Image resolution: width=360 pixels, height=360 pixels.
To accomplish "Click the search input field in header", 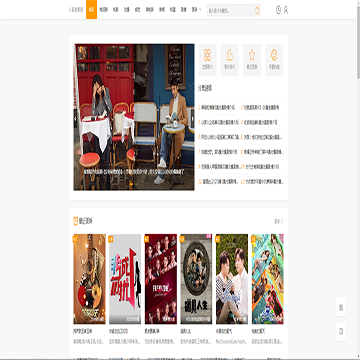I will coord(230,10).
